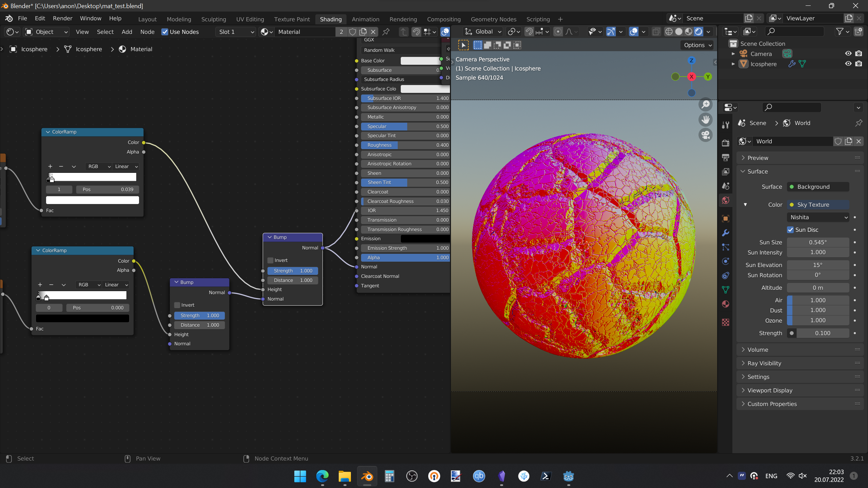Open the Slot 1 material slot dropdown
The width and height of the screenshot is (868, 488).
(x=236, y=32)
